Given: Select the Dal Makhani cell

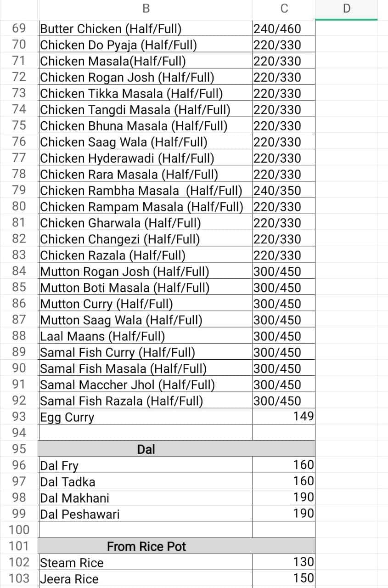Looking at the screenshot, I should click(145, 498).
